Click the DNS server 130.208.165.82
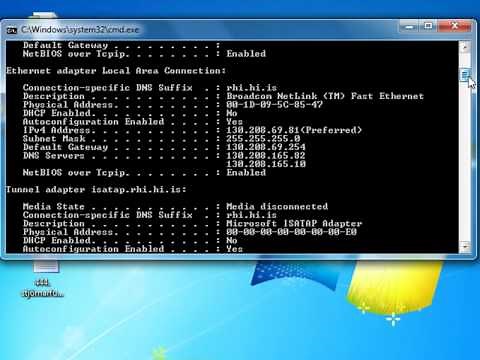The image size is (480, 360). click(266, 156)
